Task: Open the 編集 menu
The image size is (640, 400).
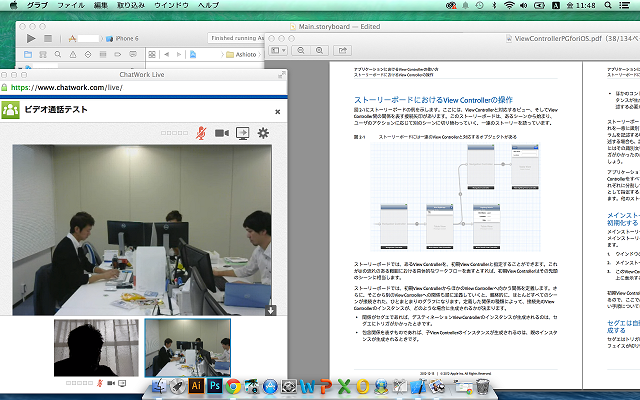Action: tap(100, 5)
